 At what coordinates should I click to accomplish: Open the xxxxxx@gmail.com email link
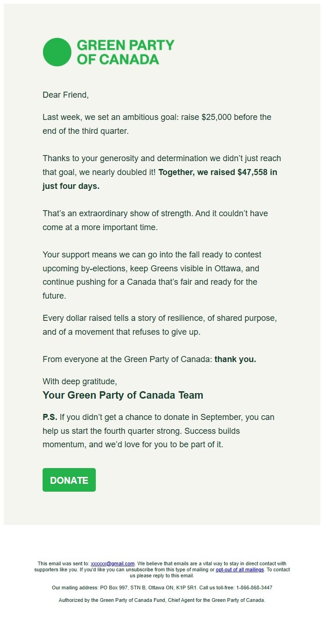(x=112, y=563)
